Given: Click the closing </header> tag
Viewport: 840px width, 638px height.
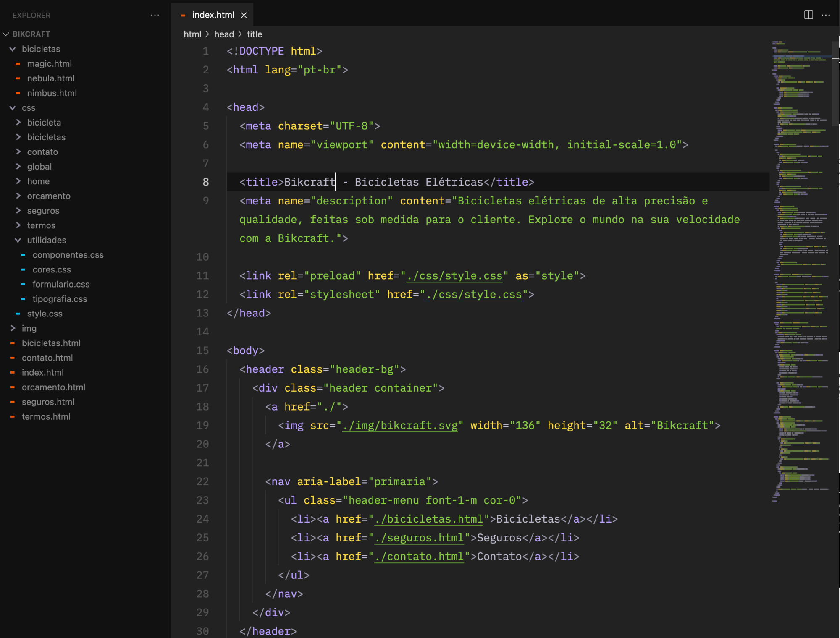Looking at the screenshot, I should (x=268, y=631).
